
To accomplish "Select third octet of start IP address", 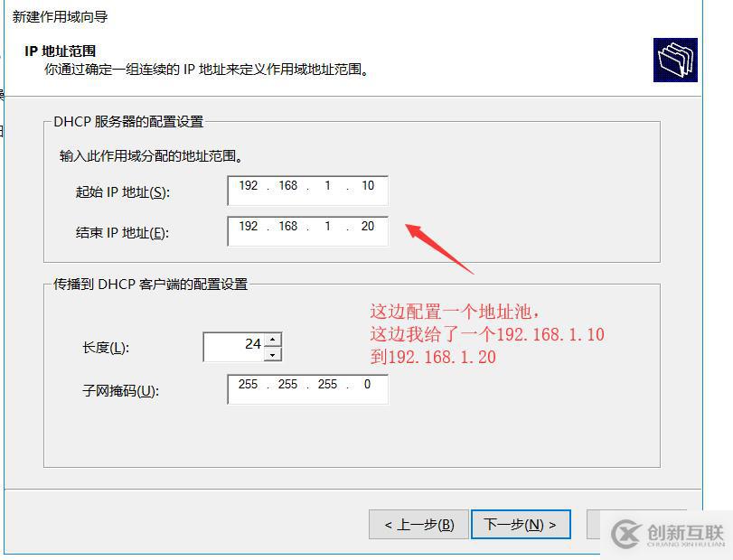I will pos(328,186).
